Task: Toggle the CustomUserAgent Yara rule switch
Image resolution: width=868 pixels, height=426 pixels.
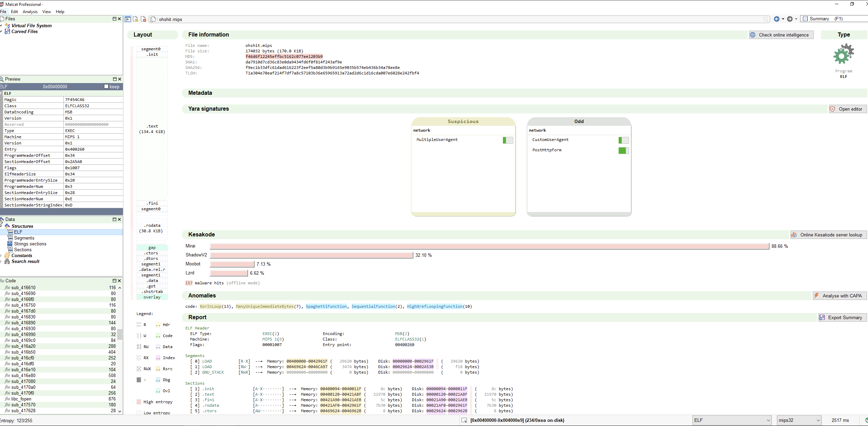Action: (x=623, y=140)
